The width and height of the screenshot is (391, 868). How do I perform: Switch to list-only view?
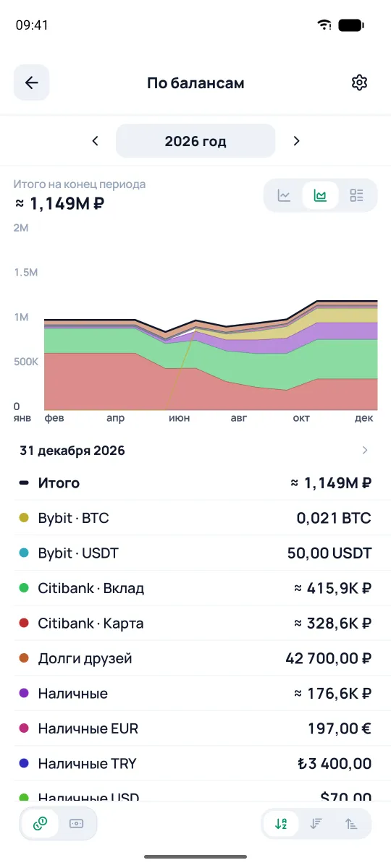click(356, 195)
